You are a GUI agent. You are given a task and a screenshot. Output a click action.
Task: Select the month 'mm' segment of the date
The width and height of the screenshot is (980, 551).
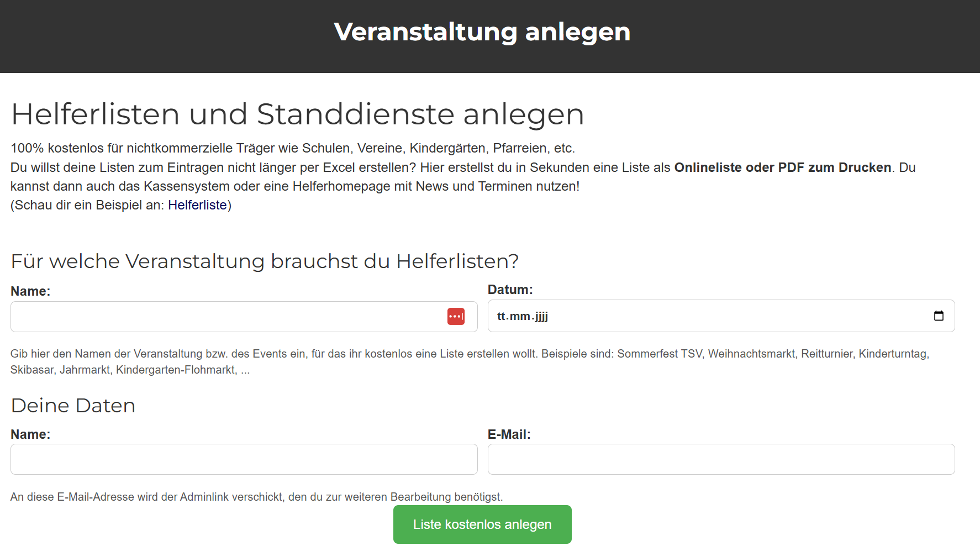tap(519, 317)
